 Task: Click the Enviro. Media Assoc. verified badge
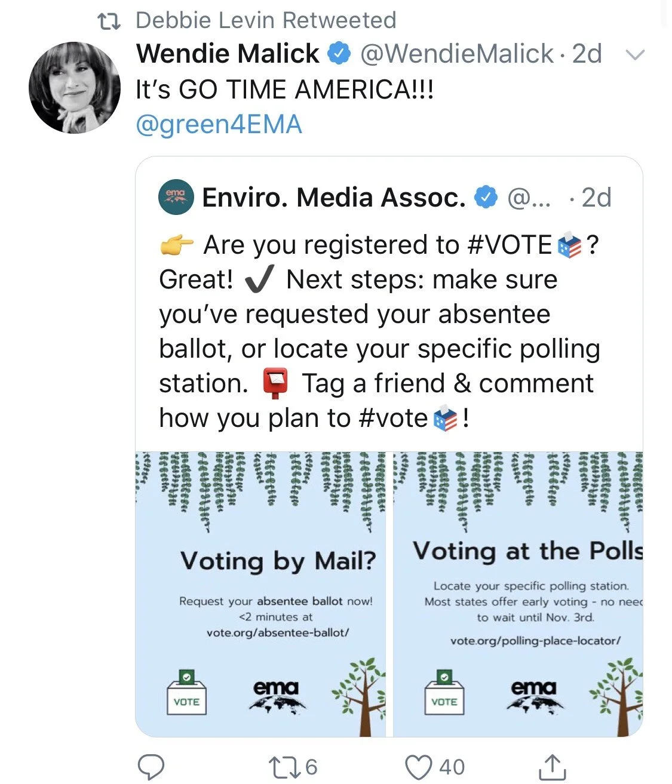click(486, 197)
